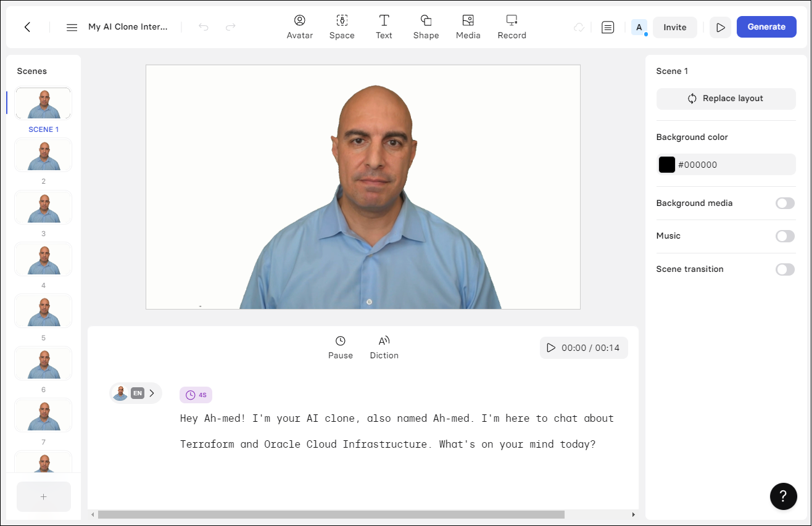Click the Invite button

click(x=674, y=27)
